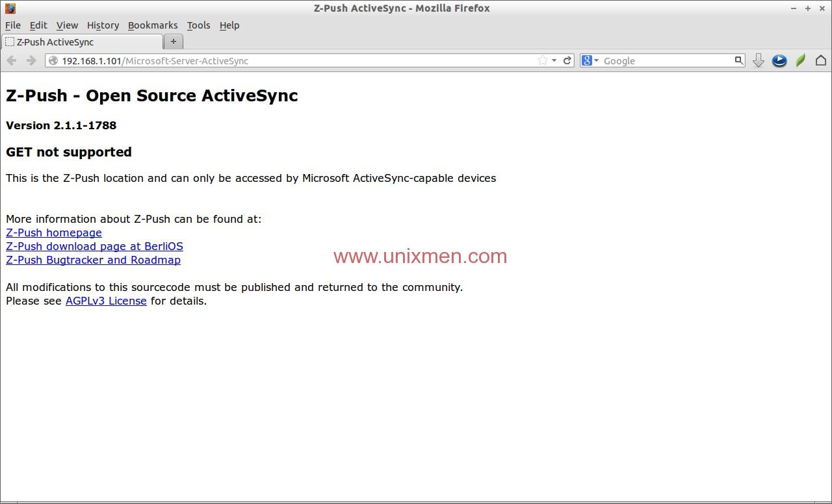Click the Version 2.1.1-1788 text
Screen dimensions: 832x504
tap(61, 125)
